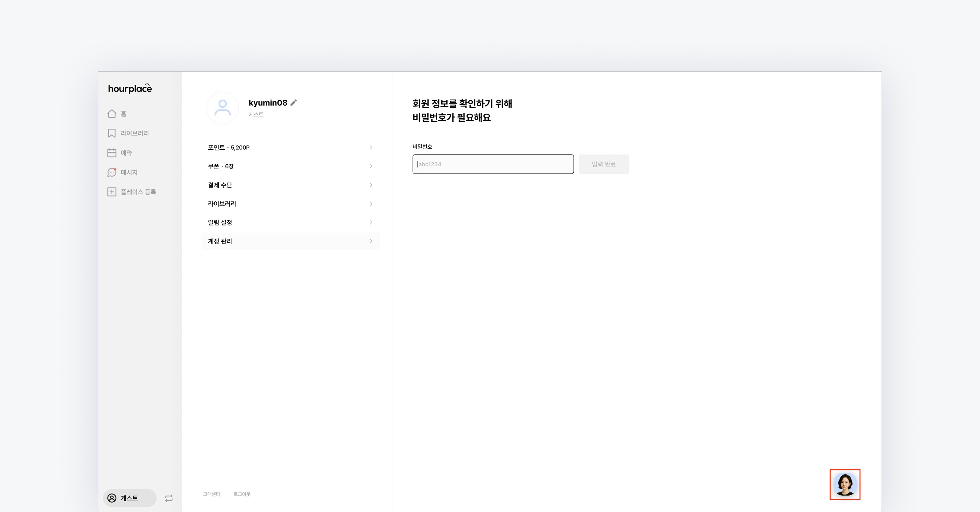Click the pencil icon next to kyumin08

click(x=294, y=102)
